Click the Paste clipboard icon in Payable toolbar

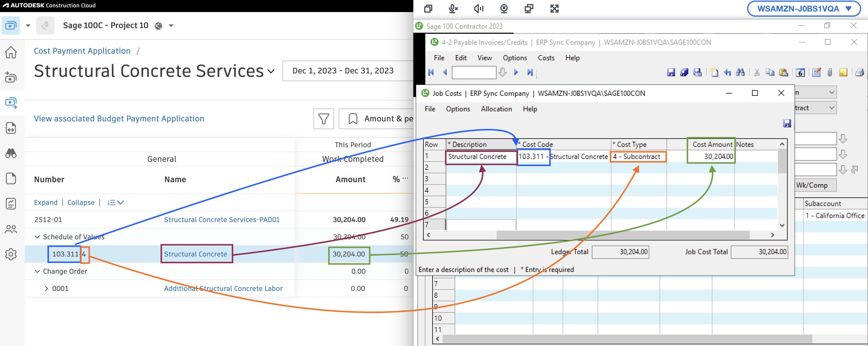point(783,72)
